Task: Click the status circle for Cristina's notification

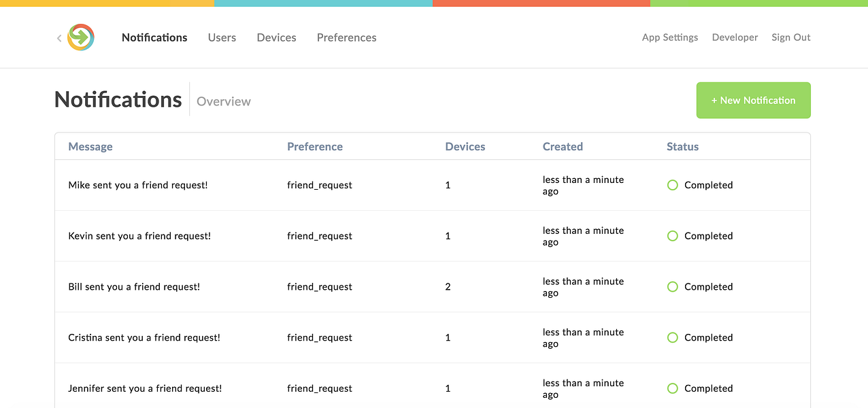Action: point(673,337)
